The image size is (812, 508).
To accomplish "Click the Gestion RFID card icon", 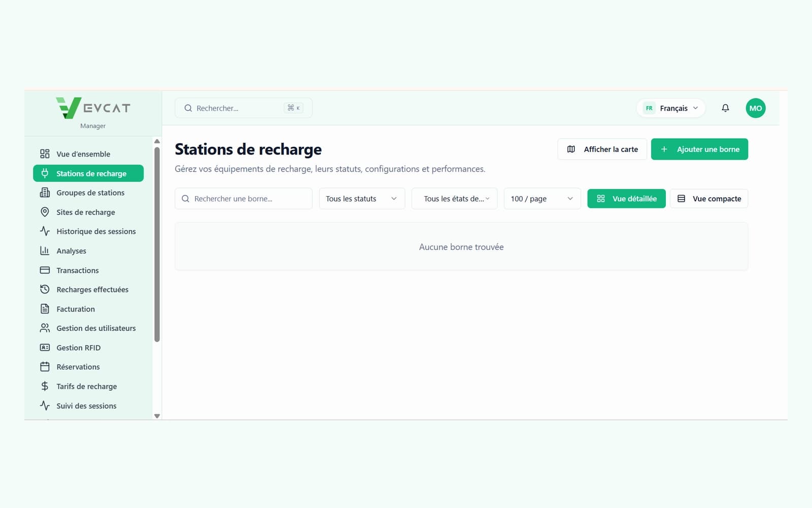I will (x=45, y=347).
